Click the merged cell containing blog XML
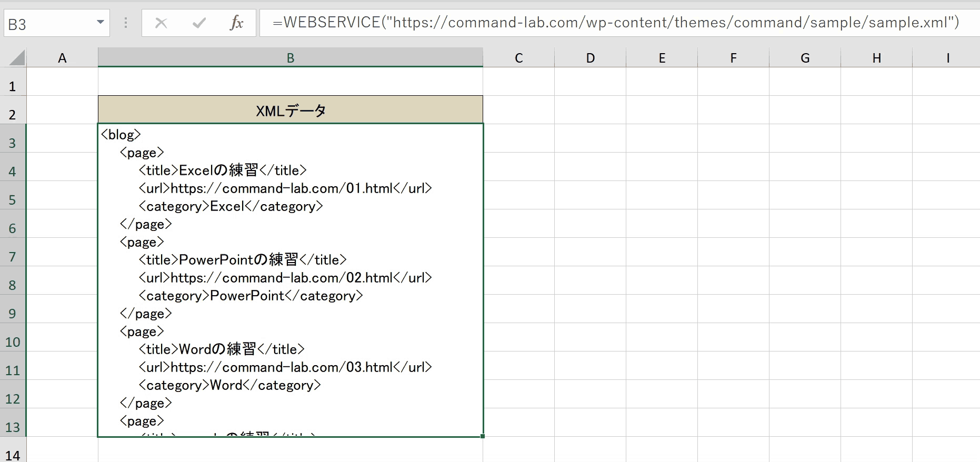 point(290,280)
